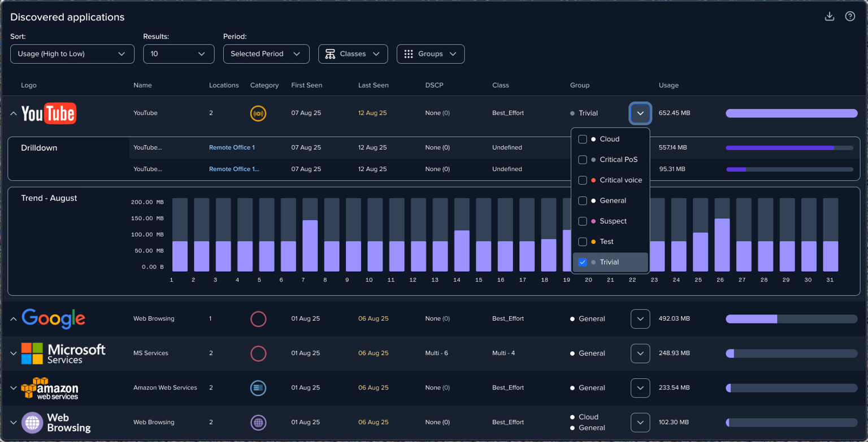Click YouTube's streaming category icon
Image resolution: width=868 pixels, height=442 pixels.
coord(259,113)
